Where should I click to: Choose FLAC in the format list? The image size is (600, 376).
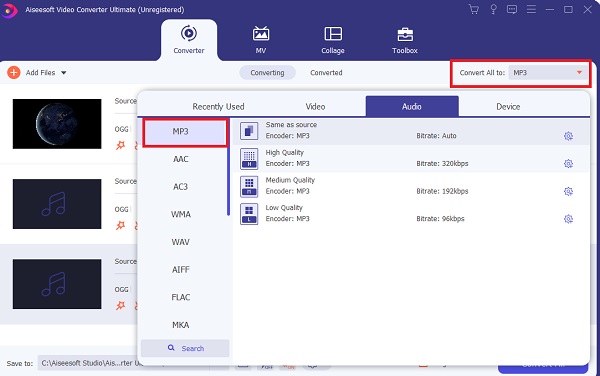click(x=181, y=297)
